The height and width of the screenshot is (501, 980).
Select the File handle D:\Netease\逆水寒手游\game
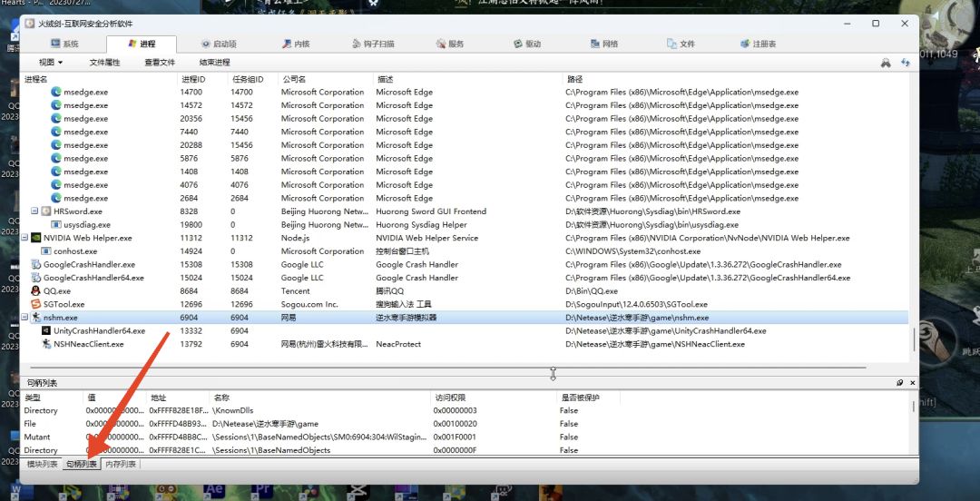(x=465, y=424)
